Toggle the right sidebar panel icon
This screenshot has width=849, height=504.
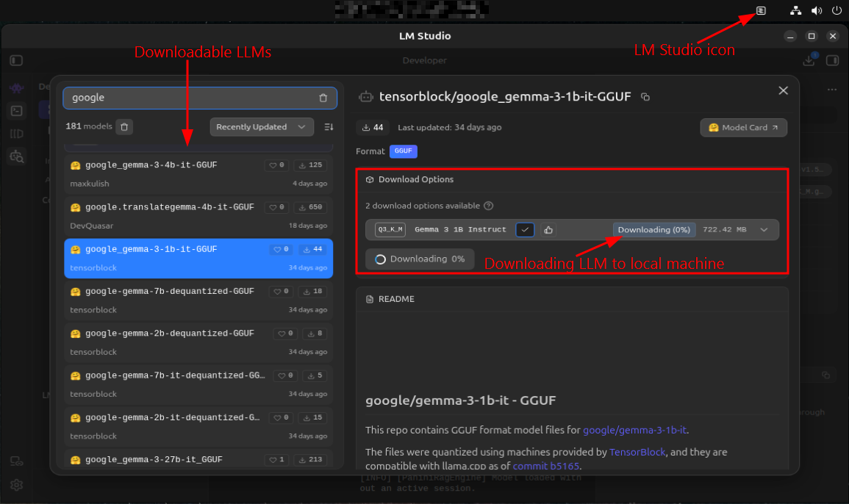[832, 60]
